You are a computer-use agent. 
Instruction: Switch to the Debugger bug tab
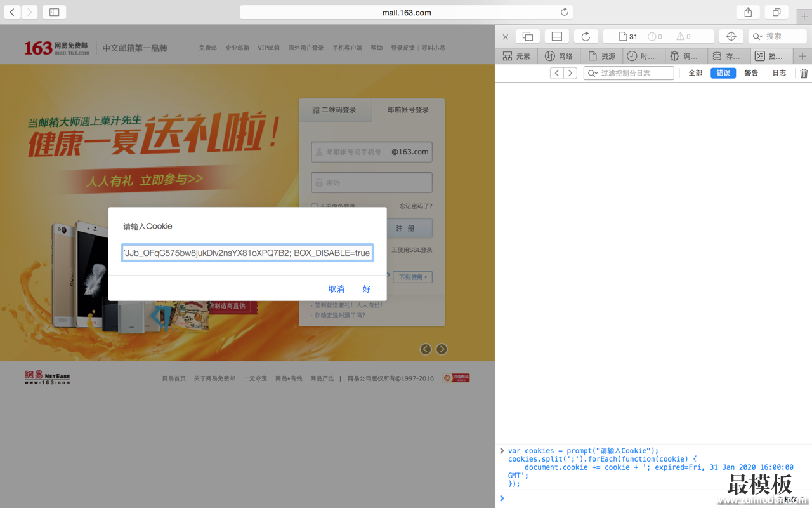tap(686, 56)
